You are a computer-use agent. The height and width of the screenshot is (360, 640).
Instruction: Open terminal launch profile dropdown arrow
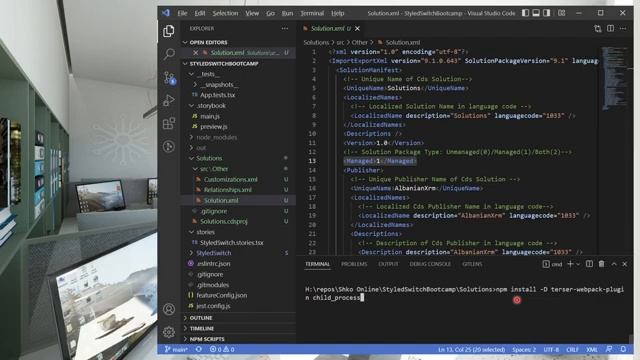coord(578,264)
